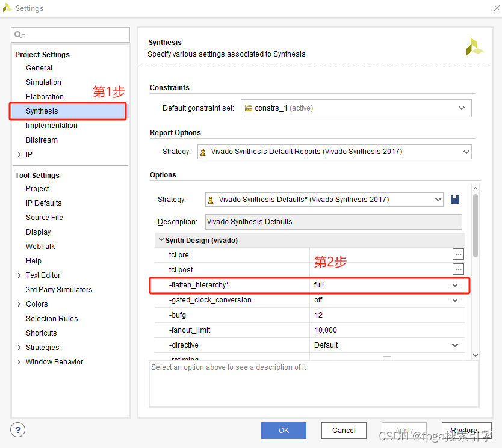This screenshot has width=502, height=448.
Task: Click the tcl.post option row label
Action: coord(181,270)
